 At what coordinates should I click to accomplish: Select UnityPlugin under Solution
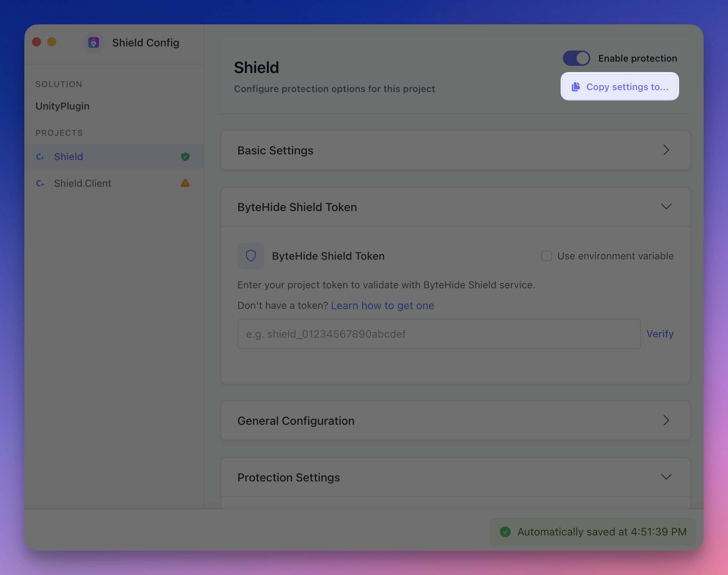(62, 106)
